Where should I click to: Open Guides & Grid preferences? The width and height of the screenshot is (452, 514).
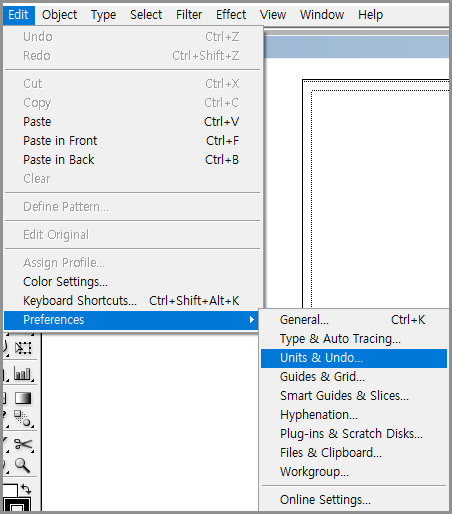[x=354, y=377]
